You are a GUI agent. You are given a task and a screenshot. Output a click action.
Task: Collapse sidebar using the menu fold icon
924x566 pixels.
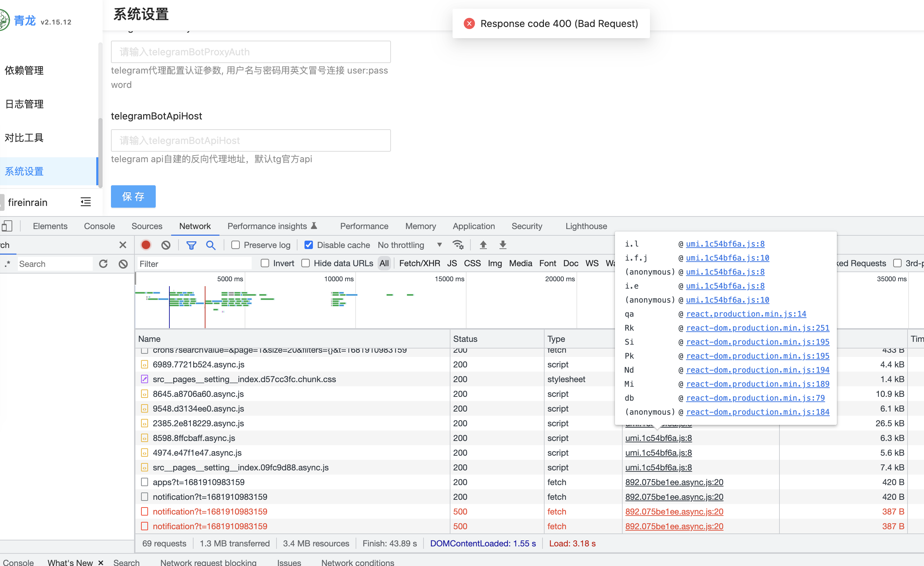coord(85,202)
